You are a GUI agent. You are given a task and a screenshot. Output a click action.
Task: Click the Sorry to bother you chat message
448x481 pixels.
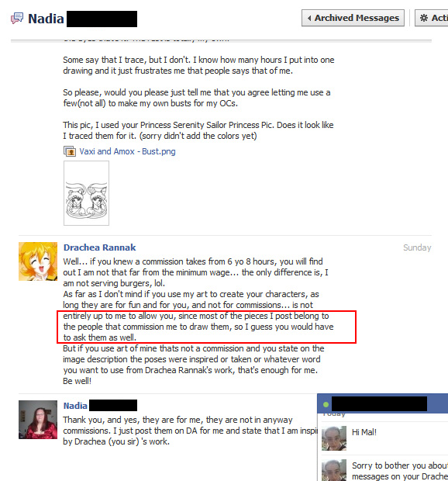(x=400, y=471)
